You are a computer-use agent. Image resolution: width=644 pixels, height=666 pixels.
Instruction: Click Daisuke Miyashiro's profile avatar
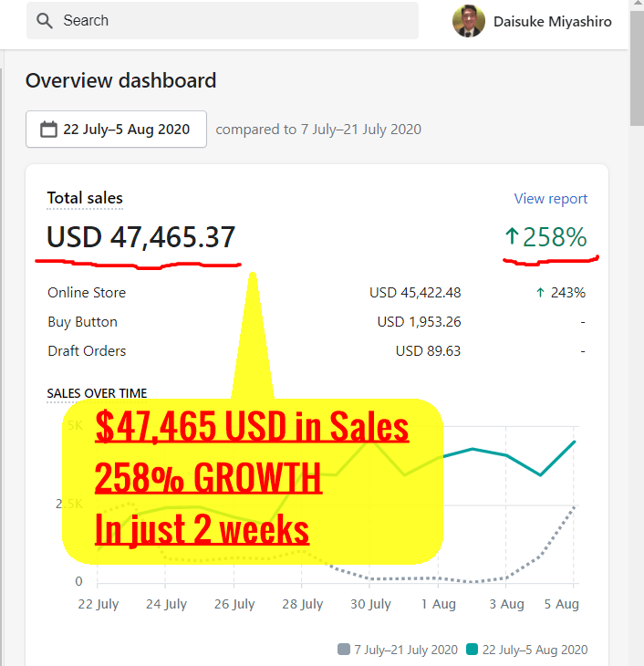click(468, 21)
